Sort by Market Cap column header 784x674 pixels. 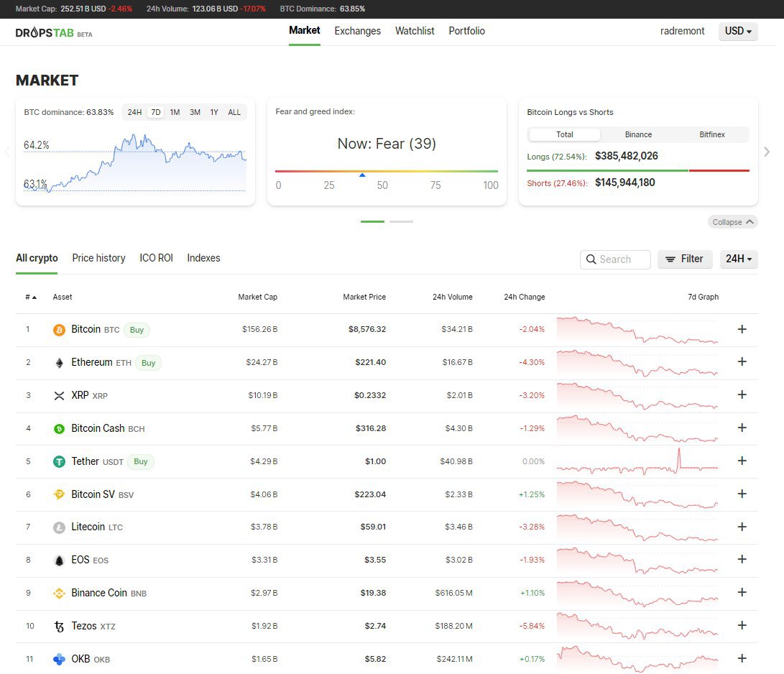(257, 297)
